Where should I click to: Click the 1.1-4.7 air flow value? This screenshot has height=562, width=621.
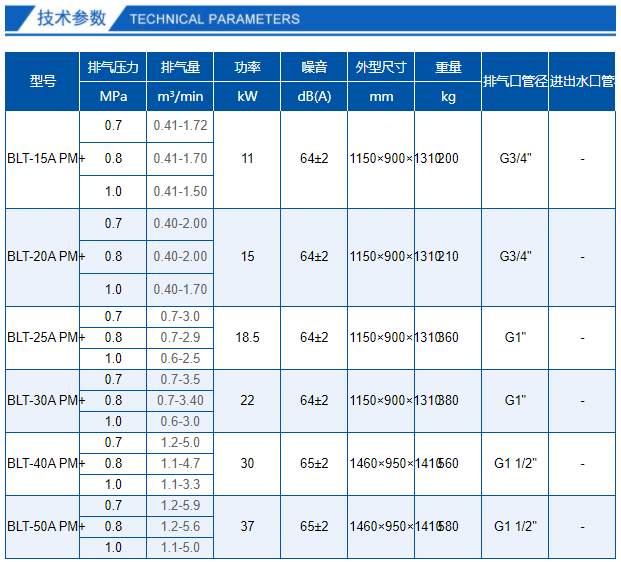click(180, 463)
